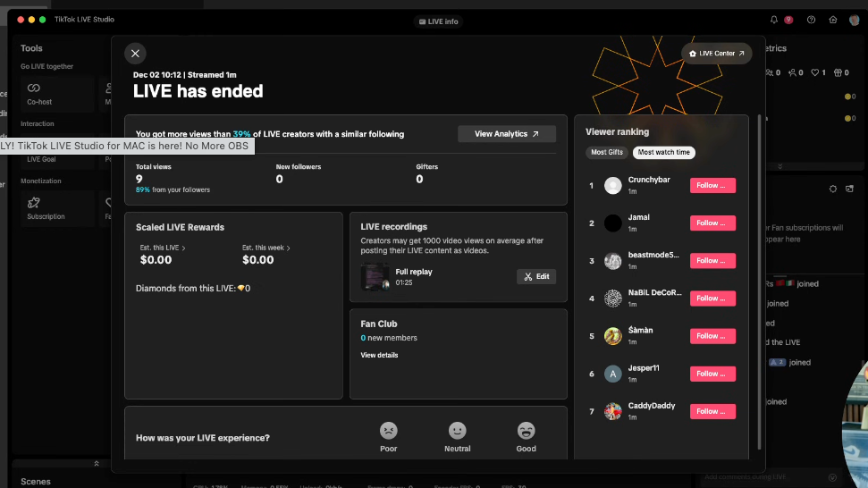Click the viewer ranking scrollbar
868x488 pixels.
tap(759, 282)
